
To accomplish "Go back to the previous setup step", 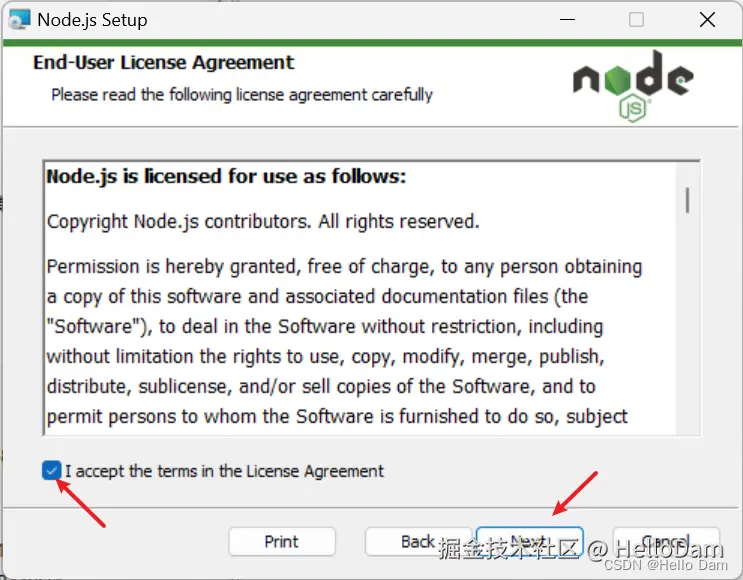I will pos(418,541).
